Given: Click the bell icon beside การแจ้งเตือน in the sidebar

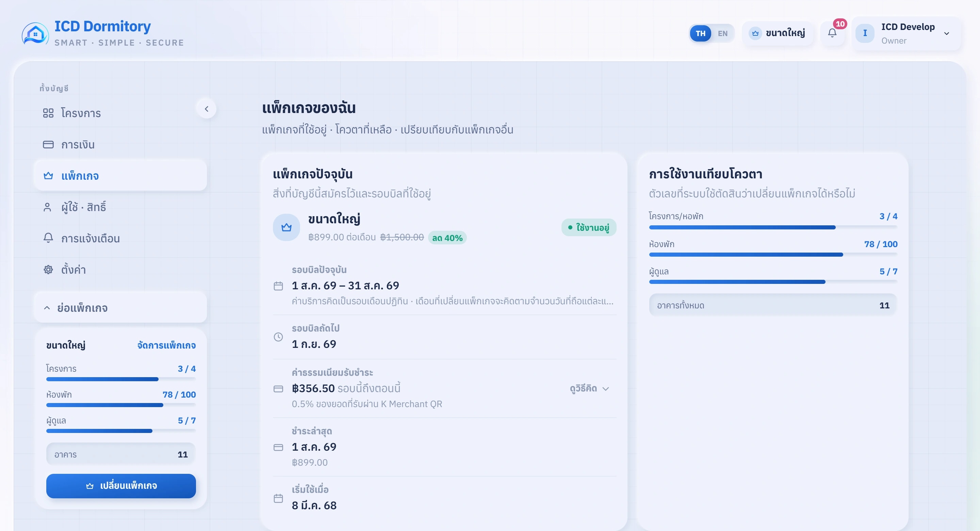Looking at the screenshot, I should (x=48, y=238).
